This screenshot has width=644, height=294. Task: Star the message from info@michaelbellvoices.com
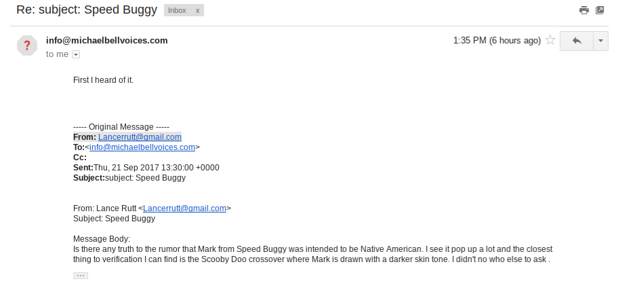(x=550, y=41)
